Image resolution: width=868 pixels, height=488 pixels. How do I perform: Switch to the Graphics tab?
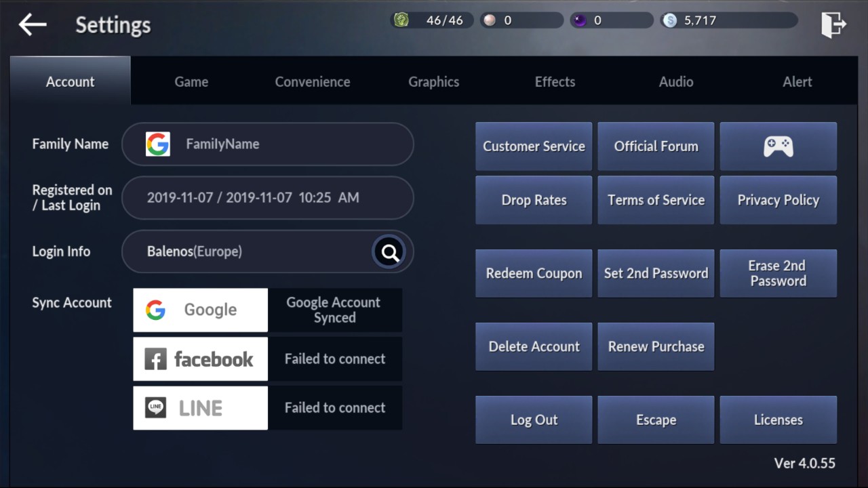coord(433,82)
